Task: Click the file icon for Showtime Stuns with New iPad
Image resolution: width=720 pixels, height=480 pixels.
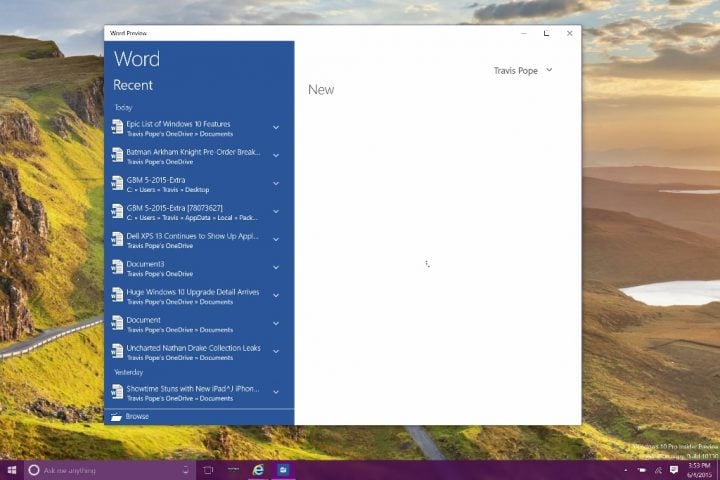Action: 117,392
